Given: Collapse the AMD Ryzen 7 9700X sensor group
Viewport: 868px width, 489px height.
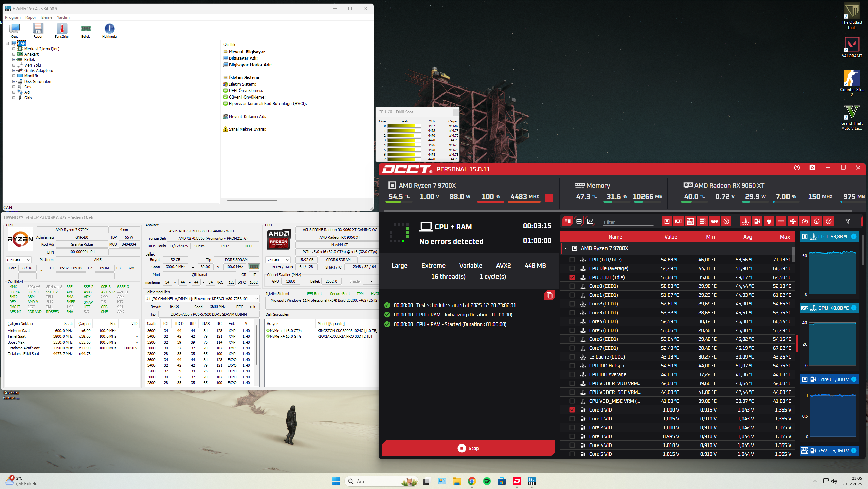Looking at the screenshot, I should [x=566, y=248].
